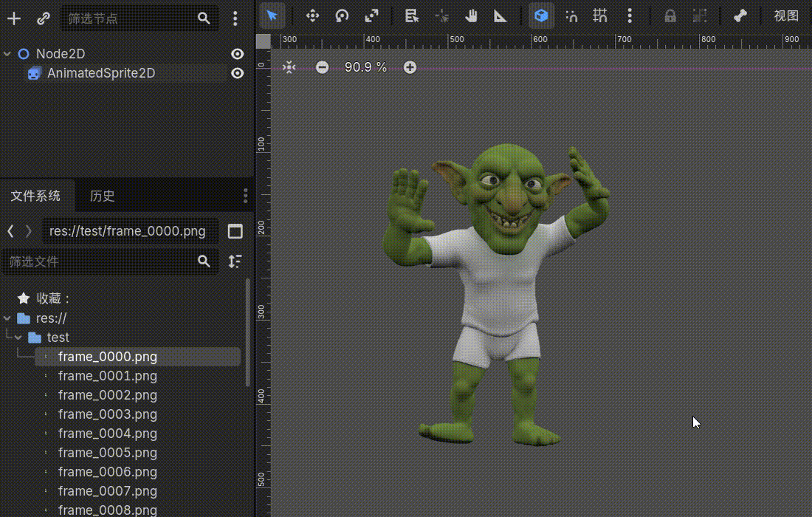Select frame_0008.png file
This screenshot has height=517, width=812.
107,510
